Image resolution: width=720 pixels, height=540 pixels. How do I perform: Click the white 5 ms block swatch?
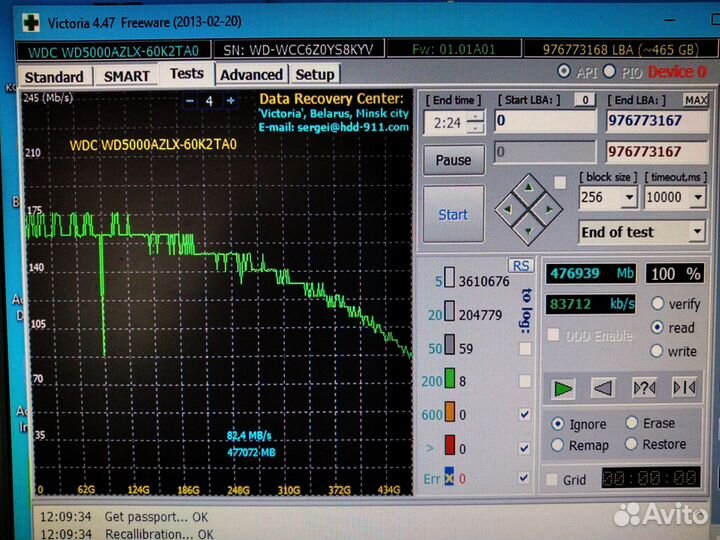tap(450, 277)
